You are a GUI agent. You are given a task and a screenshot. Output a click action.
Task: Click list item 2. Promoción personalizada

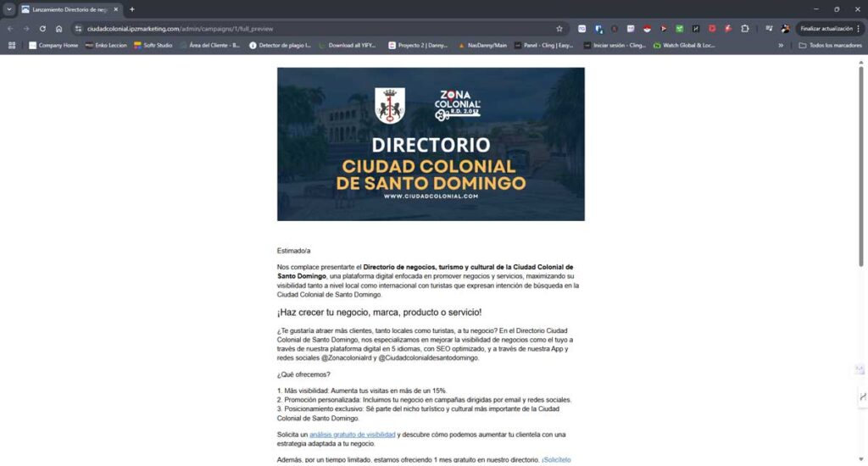tap(424, 400)
